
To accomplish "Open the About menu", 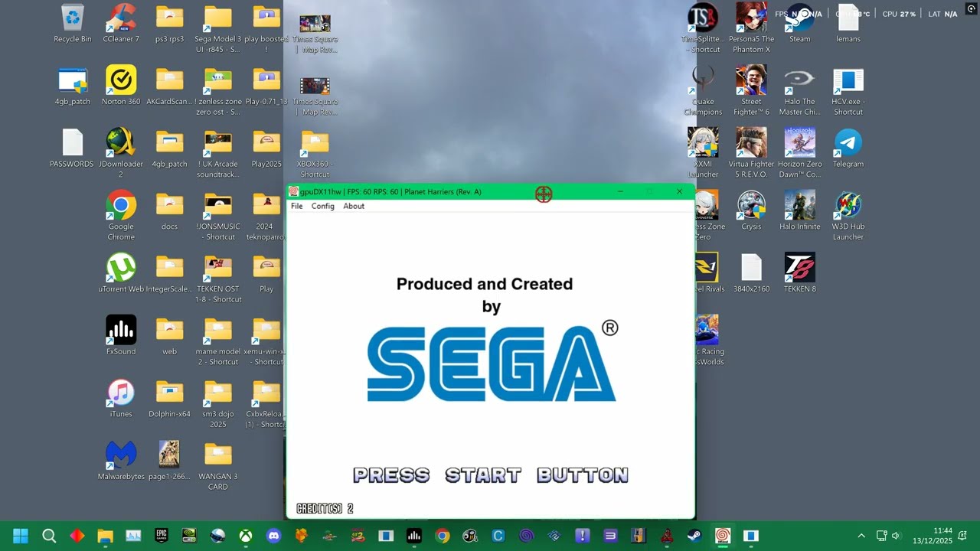I will (x=354, y=206).
